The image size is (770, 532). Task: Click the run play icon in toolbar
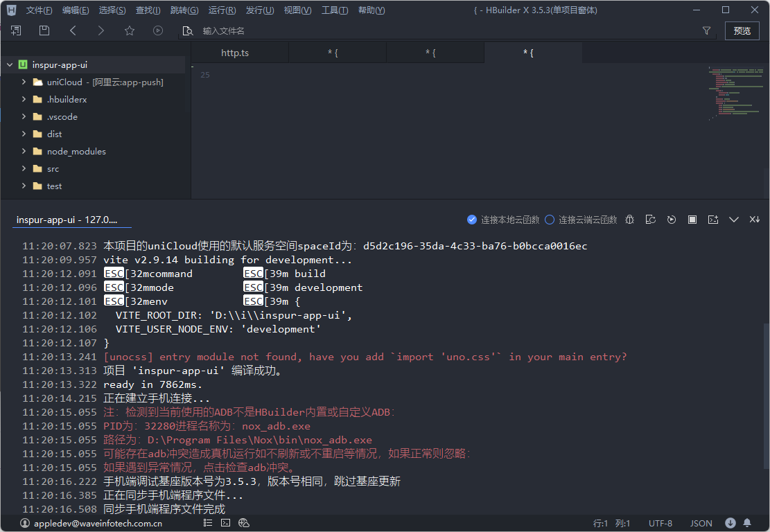coord(157,30)
